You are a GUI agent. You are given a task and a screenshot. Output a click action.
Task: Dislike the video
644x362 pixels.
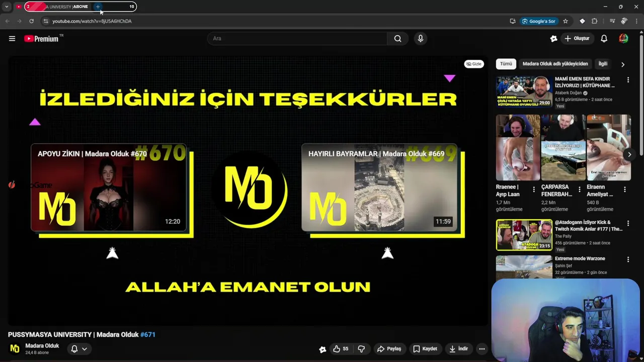coord(361,349)
